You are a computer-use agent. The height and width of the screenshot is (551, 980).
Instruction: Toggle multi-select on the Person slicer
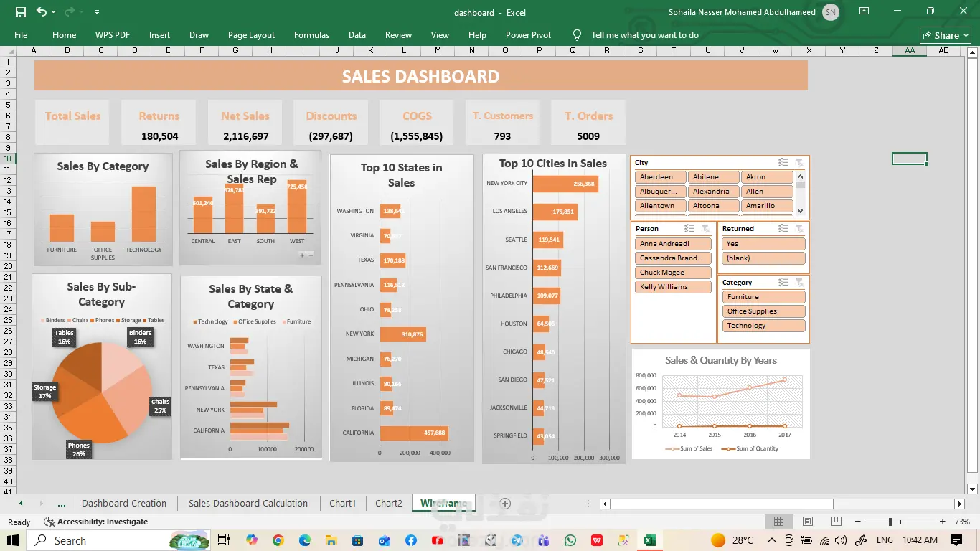tap(689, 229)
